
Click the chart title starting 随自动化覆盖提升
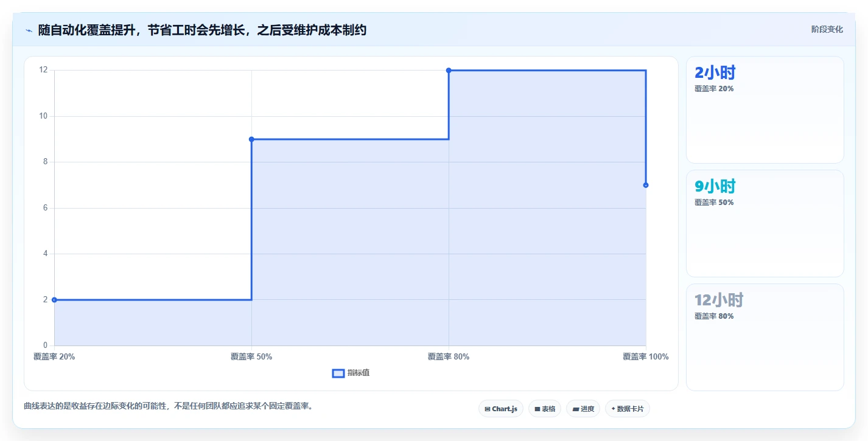point(202,30)
